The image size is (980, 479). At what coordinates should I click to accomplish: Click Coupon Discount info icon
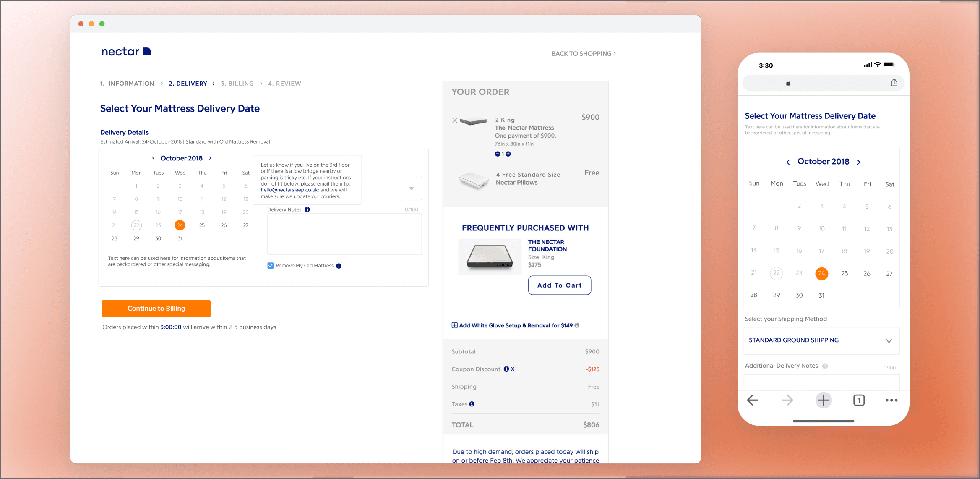point(506,369)
